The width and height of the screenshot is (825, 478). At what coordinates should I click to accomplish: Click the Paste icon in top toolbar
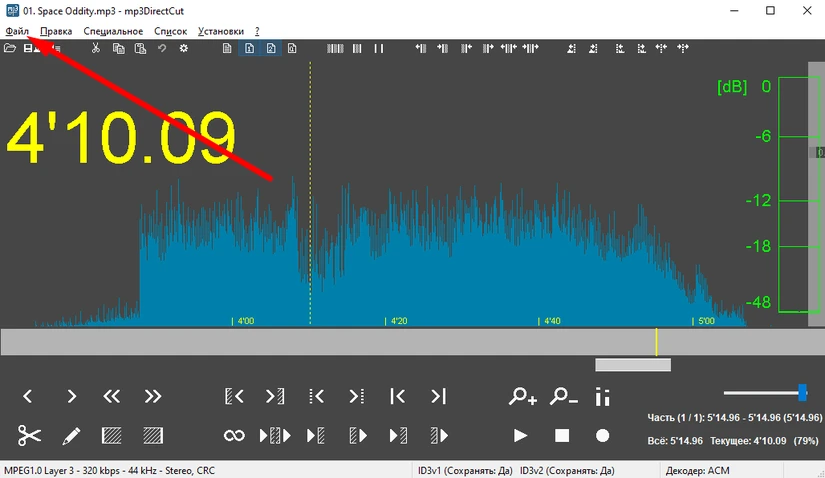(140, 48)
